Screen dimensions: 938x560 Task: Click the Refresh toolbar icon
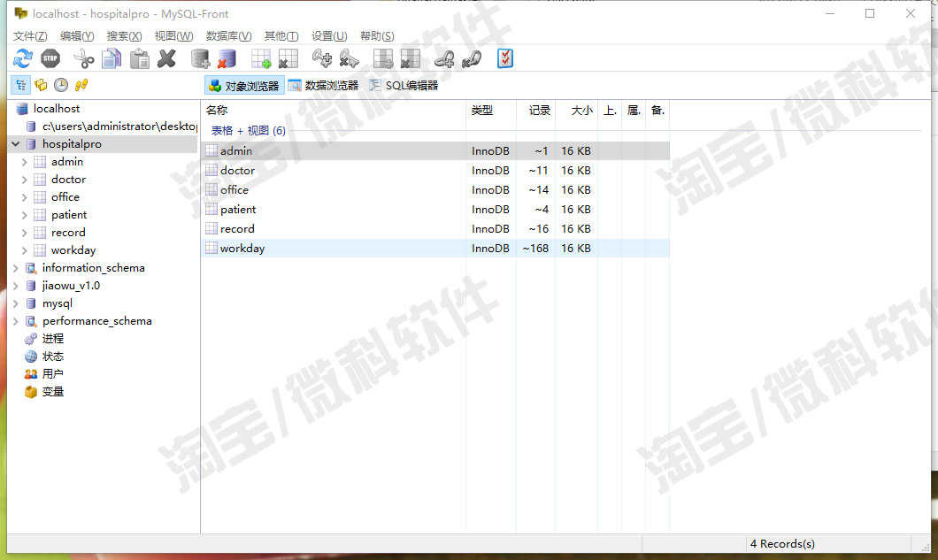click(x=23, y=58)
